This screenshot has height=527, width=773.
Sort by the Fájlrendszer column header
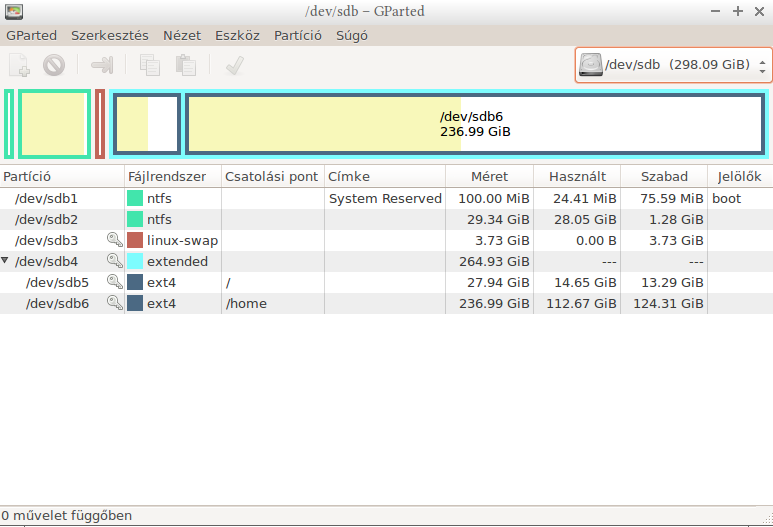click(x=173, y=176)
